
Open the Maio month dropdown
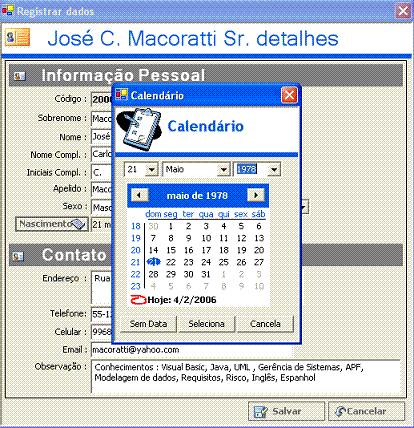point(223,170)
